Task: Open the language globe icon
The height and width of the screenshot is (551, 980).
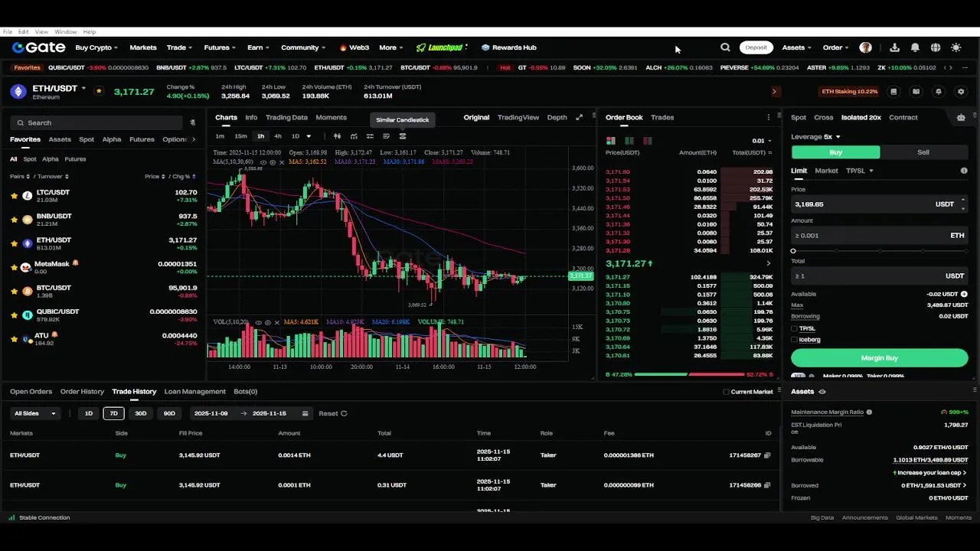Action: pos(935,47)
